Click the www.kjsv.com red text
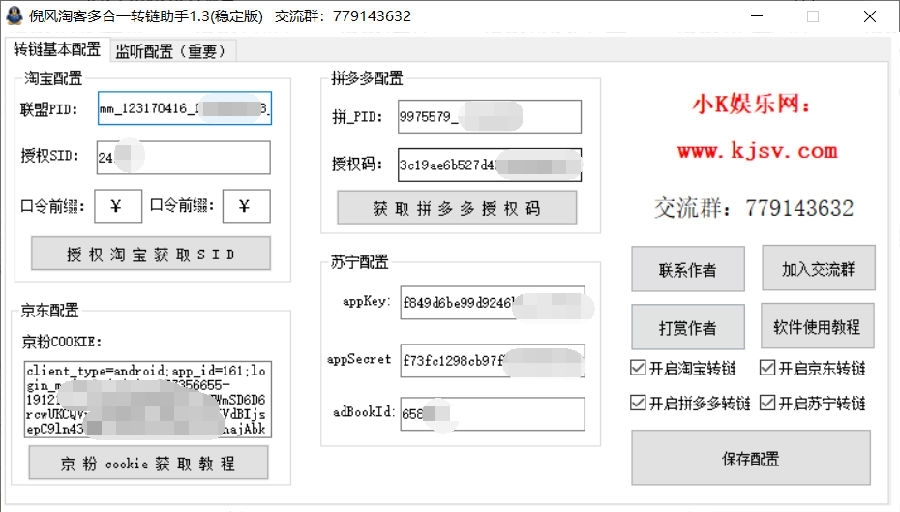The height and width of the screenshot is (512, 900). [x=757, y=151]
